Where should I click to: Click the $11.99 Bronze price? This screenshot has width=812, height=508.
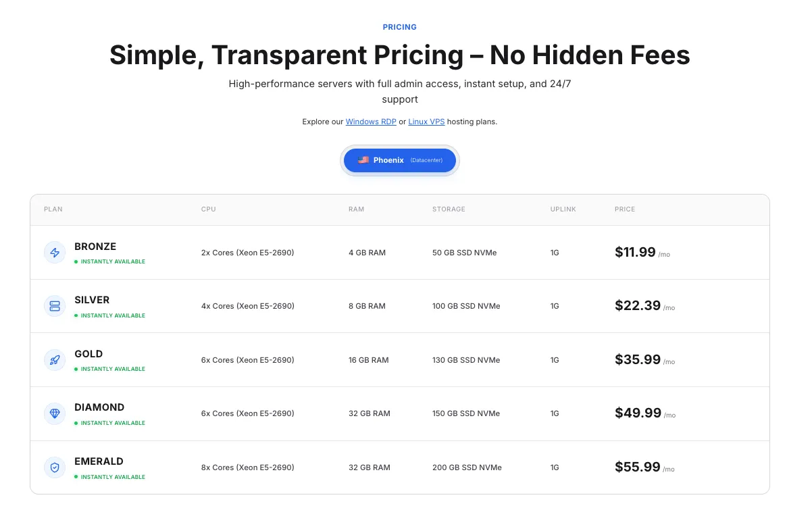635,252
